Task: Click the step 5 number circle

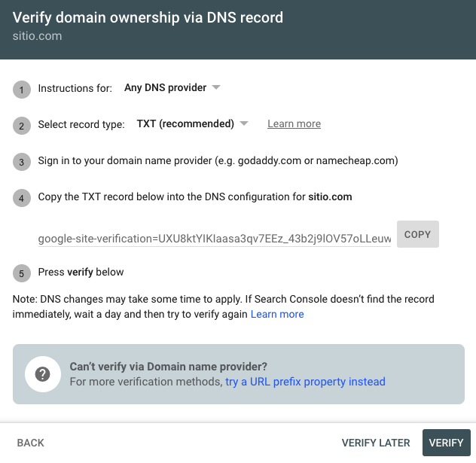Action: click(x=22, y=273)
